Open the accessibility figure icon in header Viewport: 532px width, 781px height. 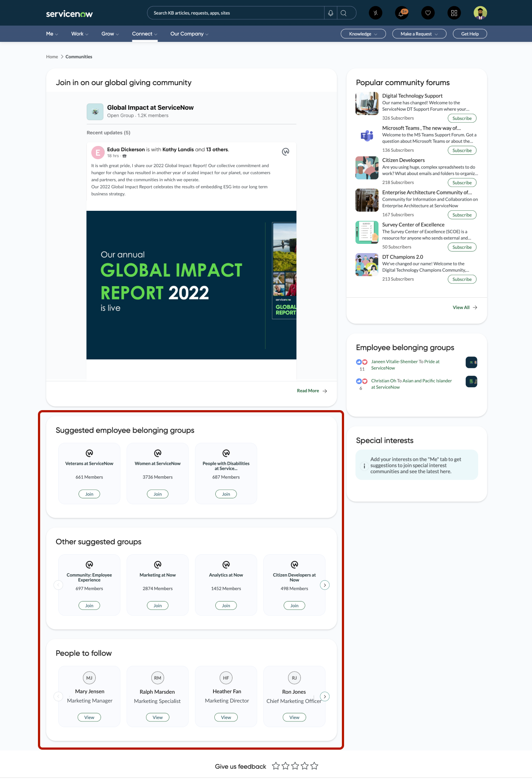(375, 13)
